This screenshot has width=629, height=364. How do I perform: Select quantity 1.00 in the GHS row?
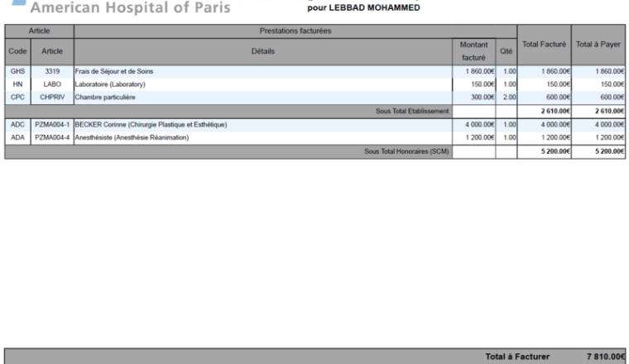pyautogui.click(x=510, y=71)
